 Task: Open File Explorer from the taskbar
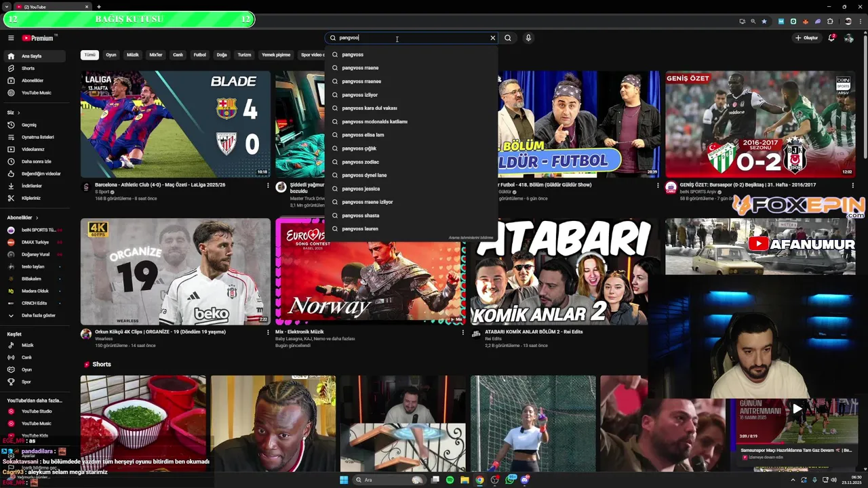tap(465, 480)
